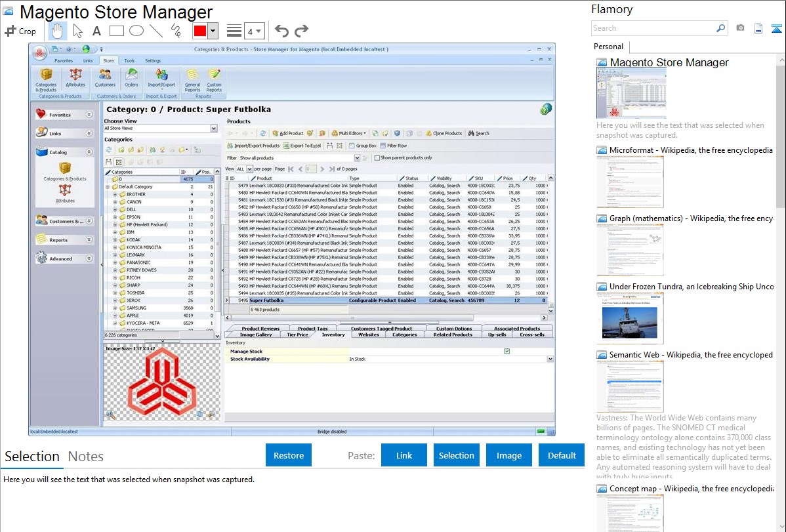This screenshot has width=786, height=532.
Task: Toggle the Group Box option
Action: coord(362,146)
